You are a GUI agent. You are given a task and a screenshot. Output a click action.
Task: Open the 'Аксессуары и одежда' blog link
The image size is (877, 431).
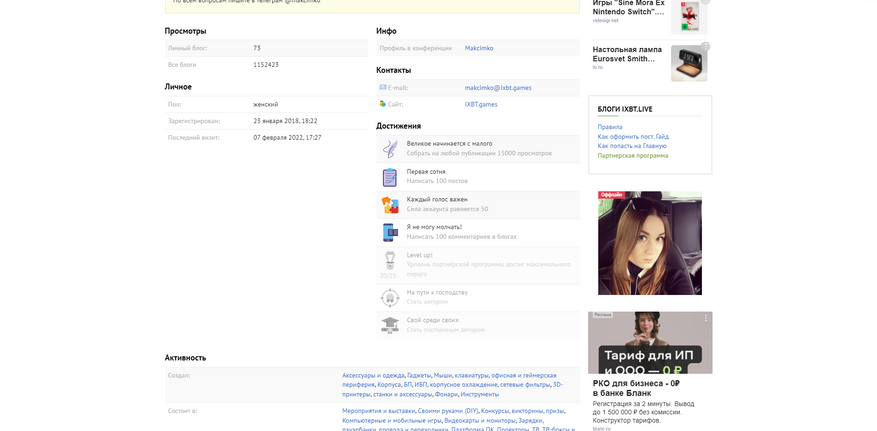point(373,376)
